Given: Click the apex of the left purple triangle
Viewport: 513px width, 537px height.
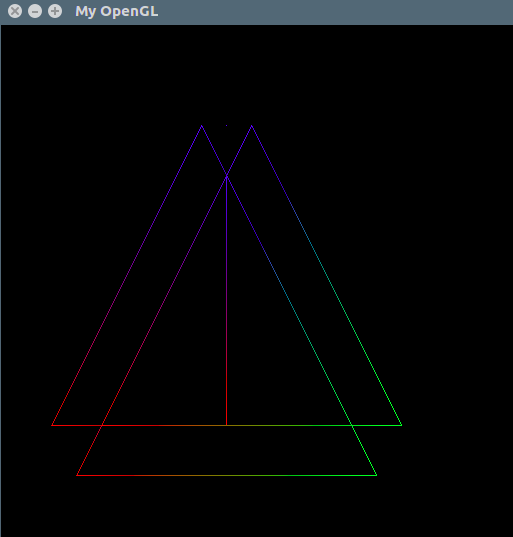Looking at the screenshot, I should 201,126.
